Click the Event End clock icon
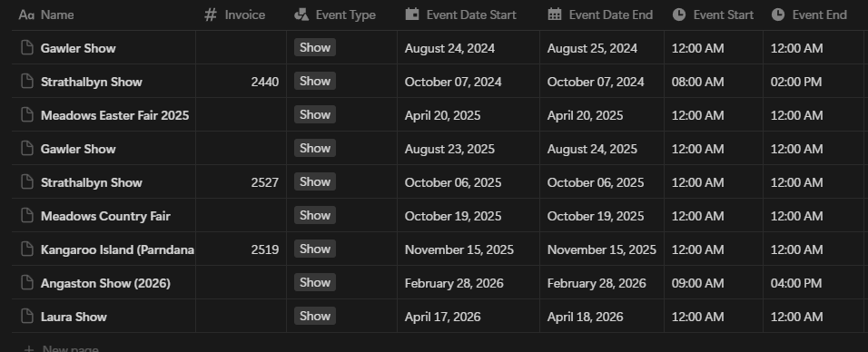The image size is (868, 352). point(778,15)
